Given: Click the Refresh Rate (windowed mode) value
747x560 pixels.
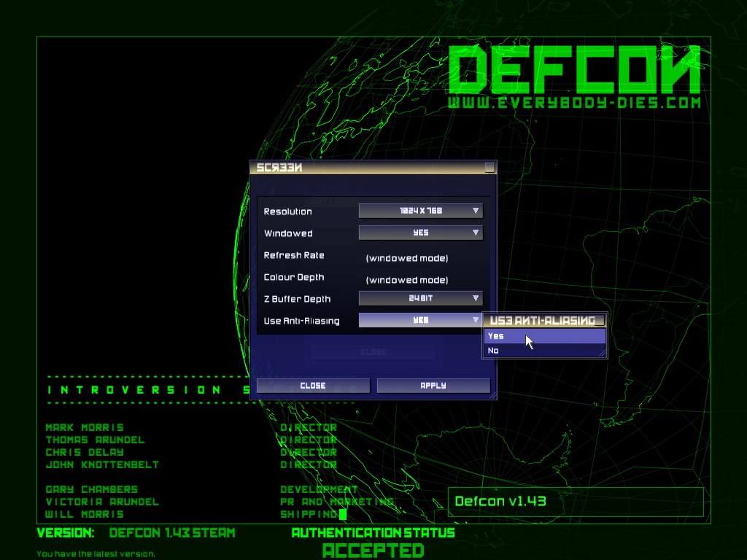Looking at the screenshot, I should click(407, 258).
